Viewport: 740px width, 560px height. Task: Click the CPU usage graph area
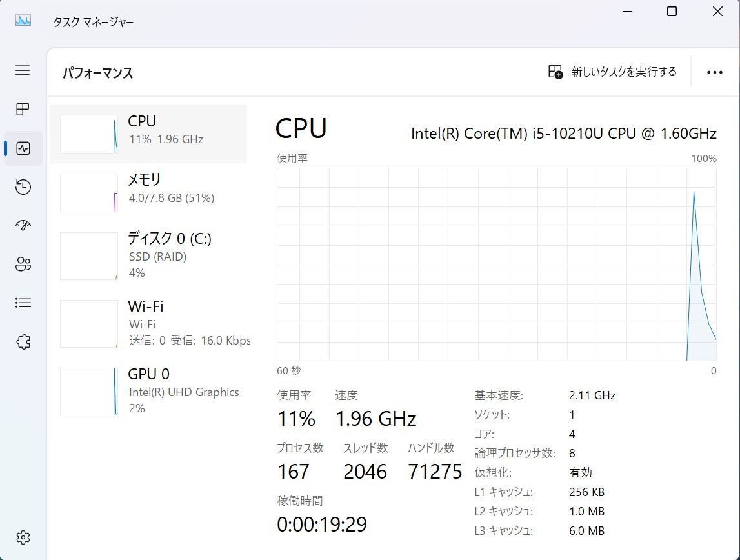[496, 264]
